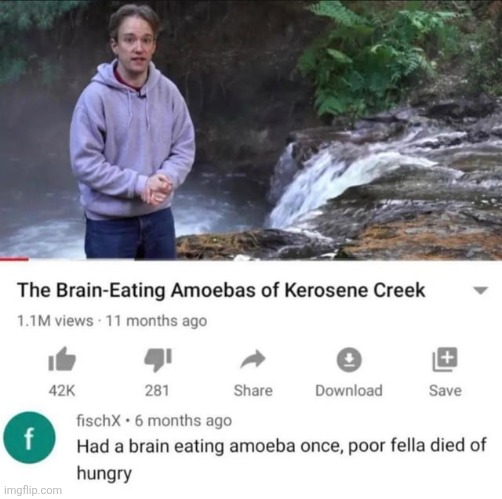Open fischX's green avatar

(29, 438)
